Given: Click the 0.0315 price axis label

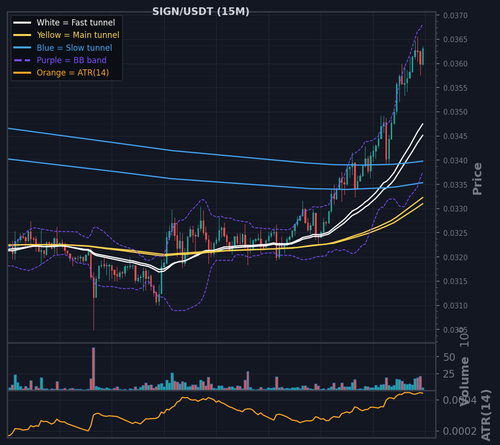Looking at the screenshot, I should [455, 281].
